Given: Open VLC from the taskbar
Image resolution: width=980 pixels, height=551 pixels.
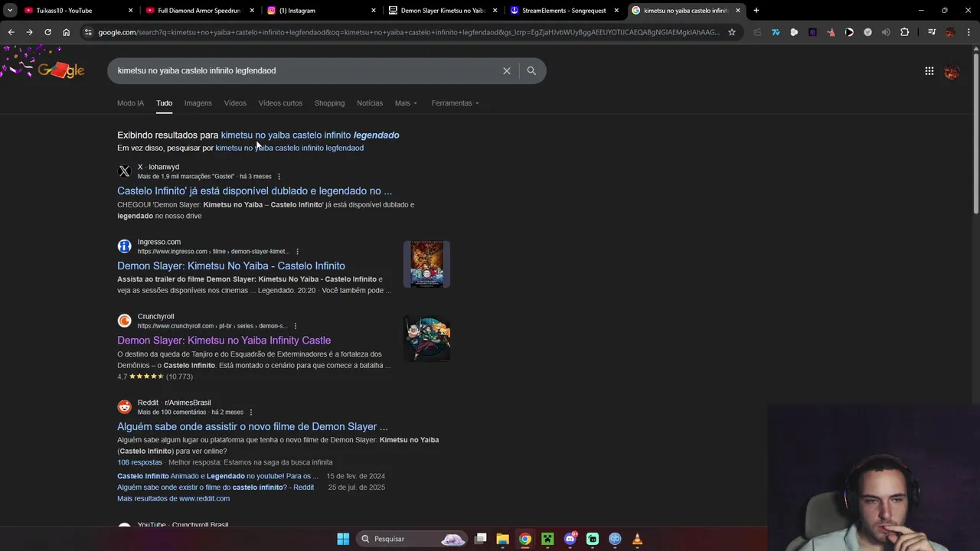Looking at the screenshot, I should [x=637, y=539].
